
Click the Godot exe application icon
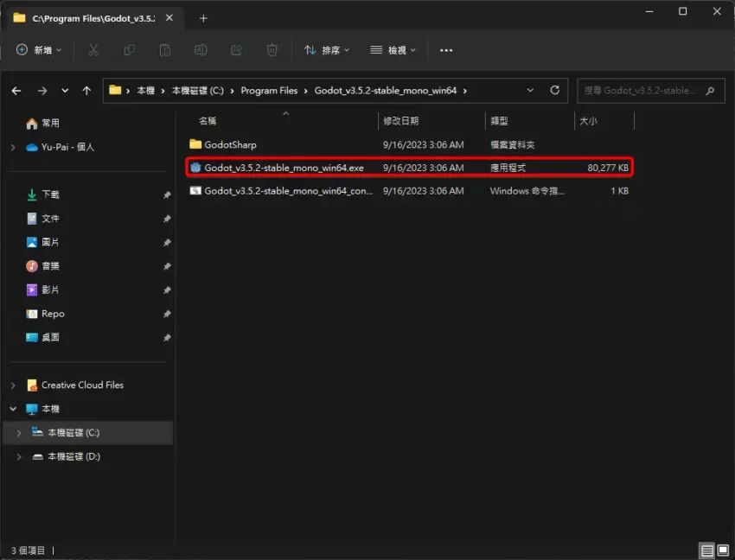coord(195,168)
